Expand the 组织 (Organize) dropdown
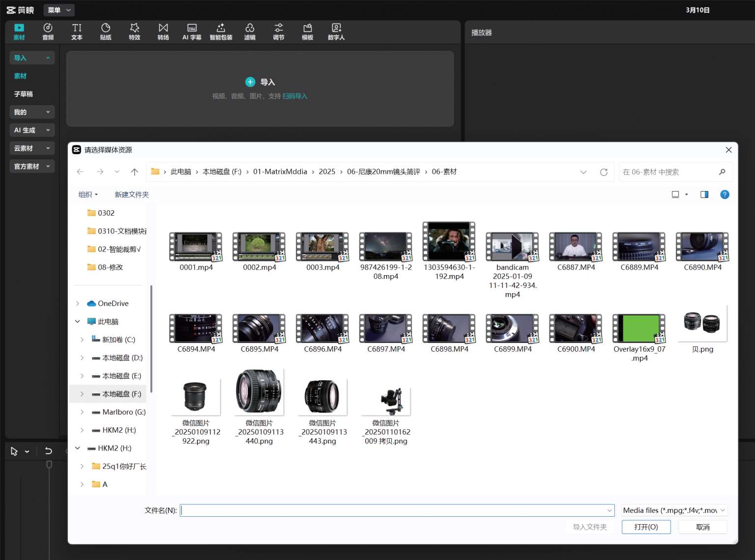755x560 pixels. point(88,195)
